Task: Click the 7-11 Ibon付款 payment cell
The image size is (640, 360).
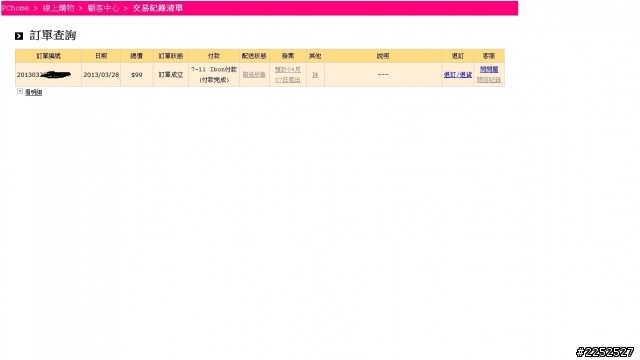Action: (214, 75)
